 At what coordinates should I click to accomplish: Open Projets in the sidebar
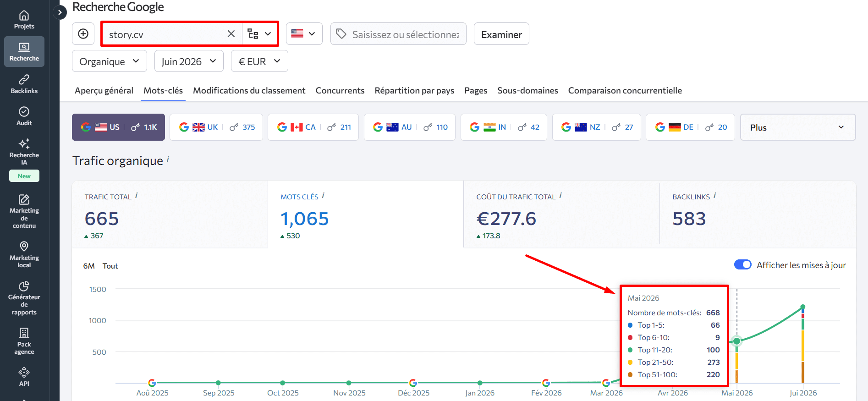coord(24,20)
